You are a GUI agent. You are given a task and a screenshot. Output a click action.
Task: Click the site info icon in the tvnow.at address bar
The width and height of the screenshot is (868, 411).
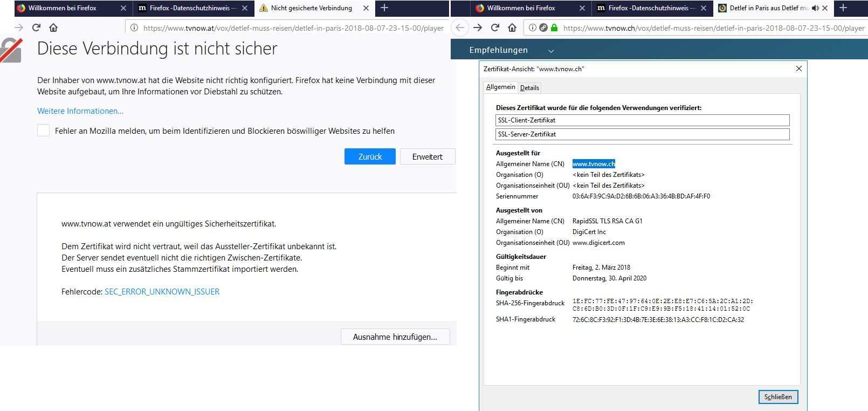click(134, 28)
